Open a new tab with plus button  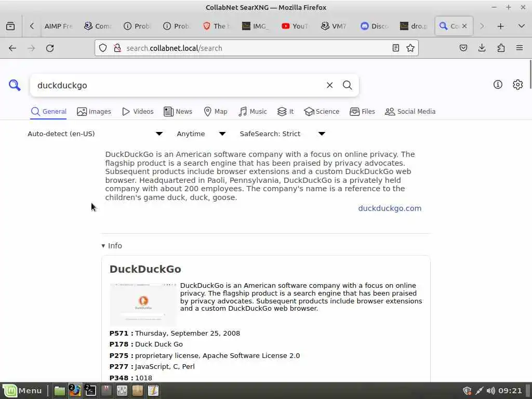tap(500, 26)
